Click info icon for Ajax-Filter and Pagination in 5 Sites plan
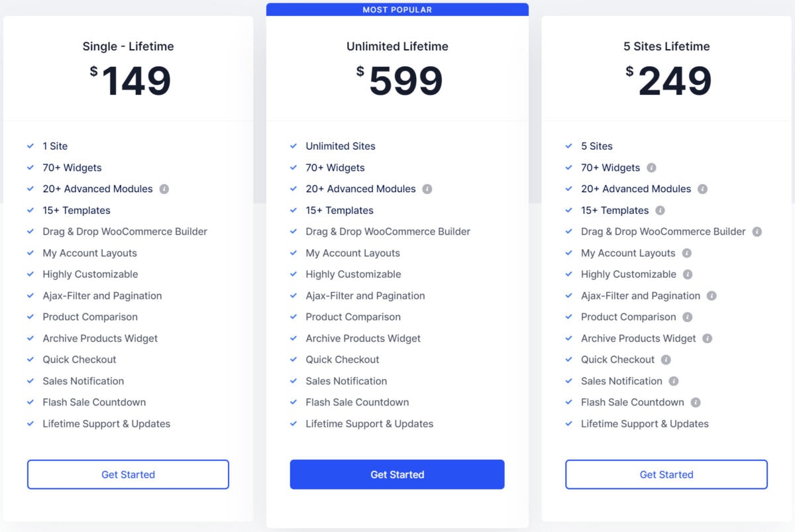Image resolution: width=795 pixels, height=532 pixels. (712, 295)
